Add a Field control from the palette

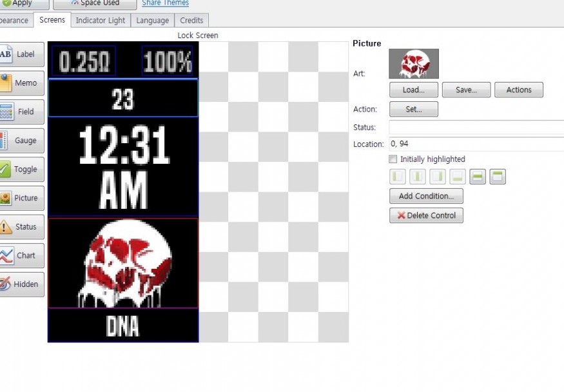pos(22,112)
